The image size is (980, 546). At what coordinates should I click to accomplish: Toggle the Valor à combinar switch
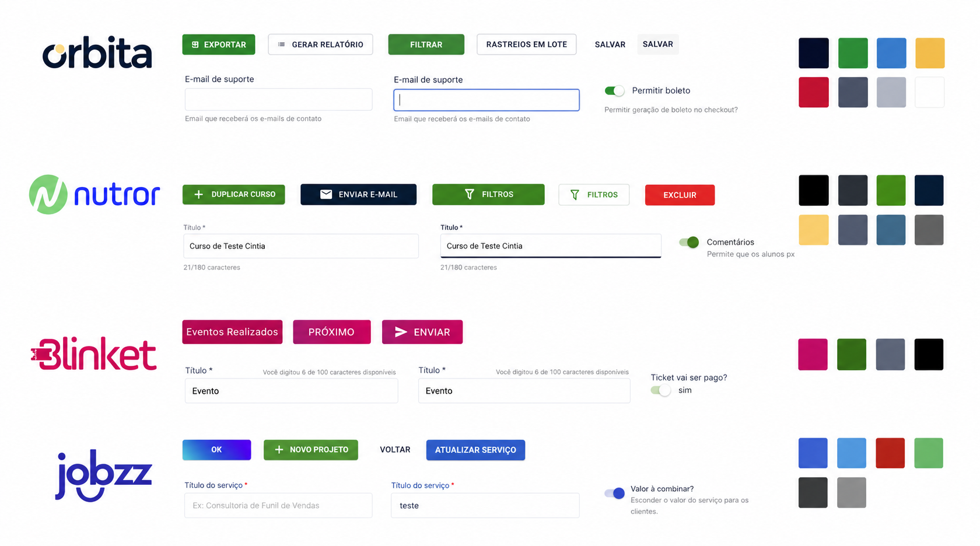tap(615, 494)
